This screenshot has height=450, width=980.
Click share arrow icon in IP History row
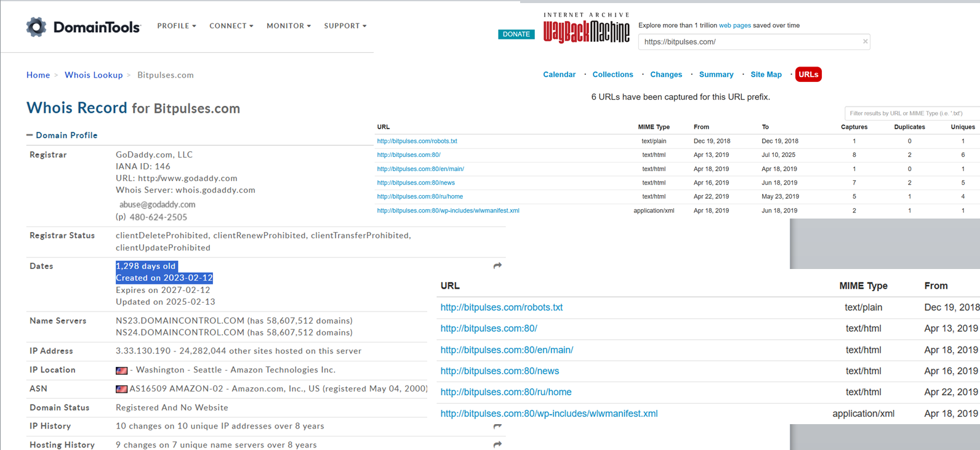point(497,426)
